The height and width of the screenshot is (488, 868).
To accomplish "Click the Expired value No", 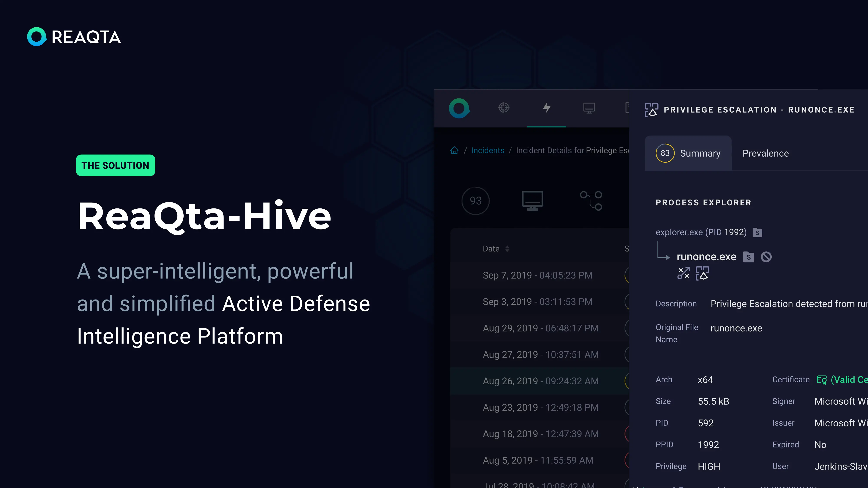I will tap(820, 445).
